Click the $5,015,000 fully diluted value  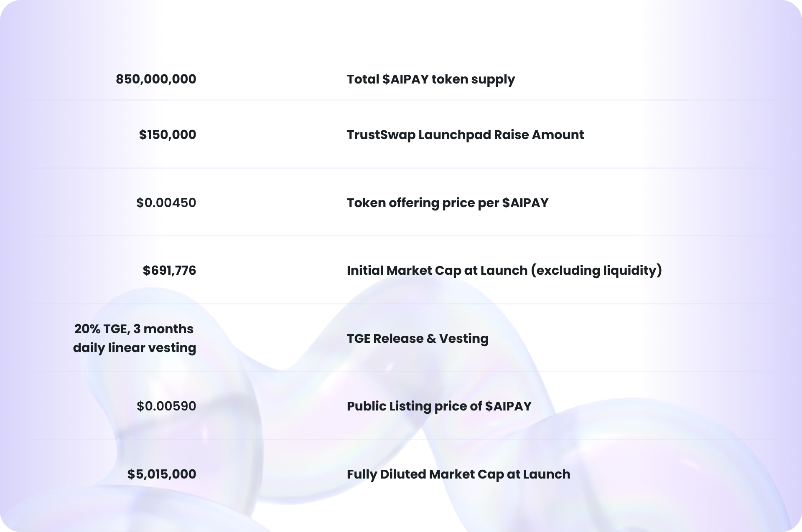(162, 474)
